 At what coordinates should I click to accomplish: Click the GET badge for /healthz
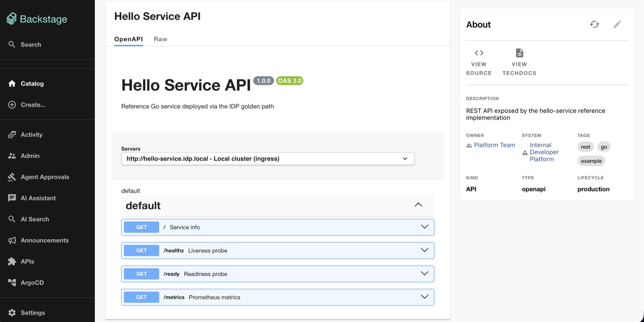click(141, 250)
